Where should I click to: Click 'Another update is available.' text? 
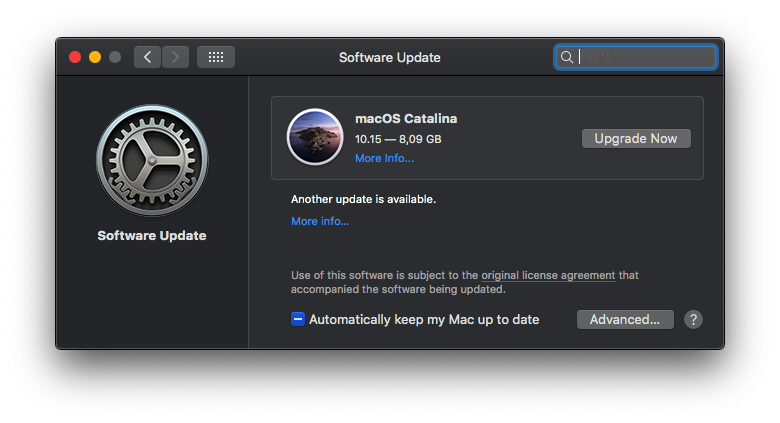(363, 199)
